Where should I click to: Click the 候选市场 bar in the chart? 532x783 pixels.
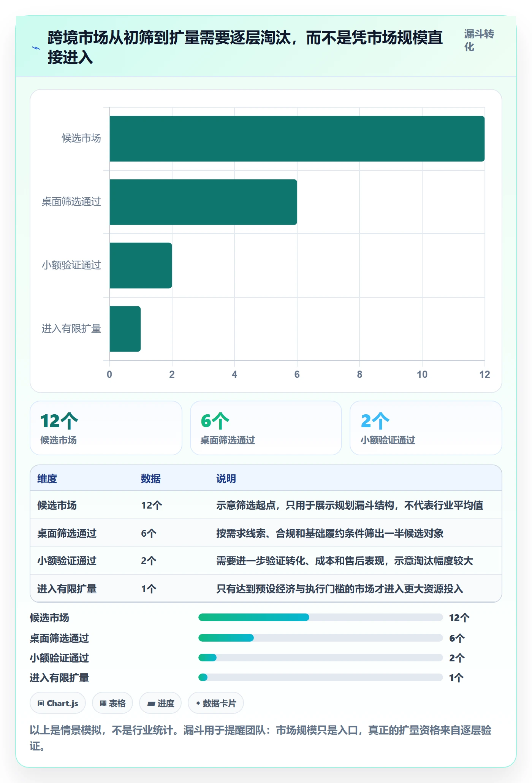(x=297, y=139)
